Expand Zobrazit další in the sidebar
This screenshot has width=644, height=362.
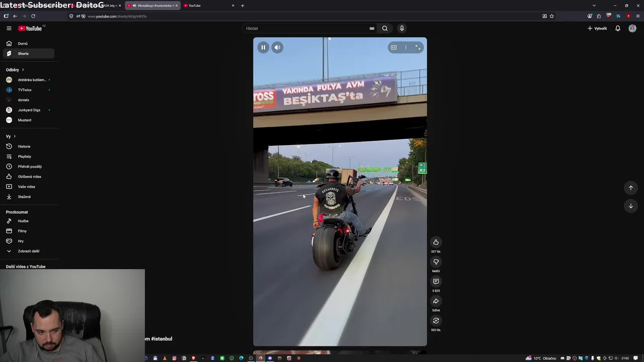(x=29, y=251)
